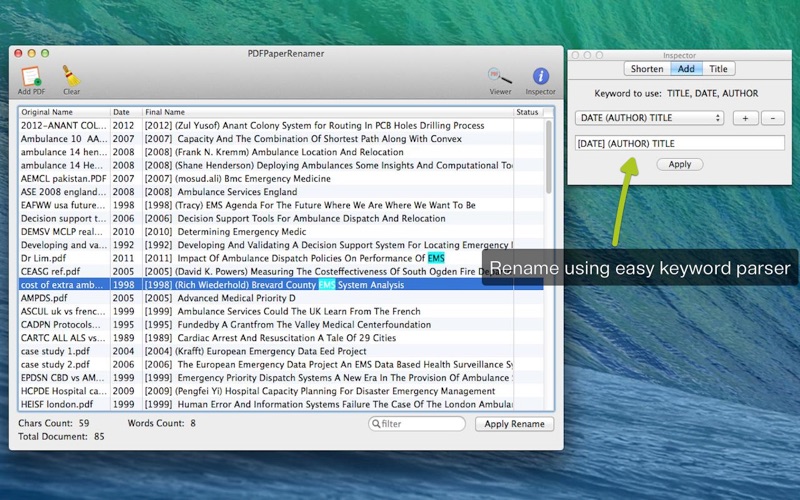Click the plus button in Inspector
The width and height of the screenshot is (800, 500).
pyautogui.click(x=745, y=118)
